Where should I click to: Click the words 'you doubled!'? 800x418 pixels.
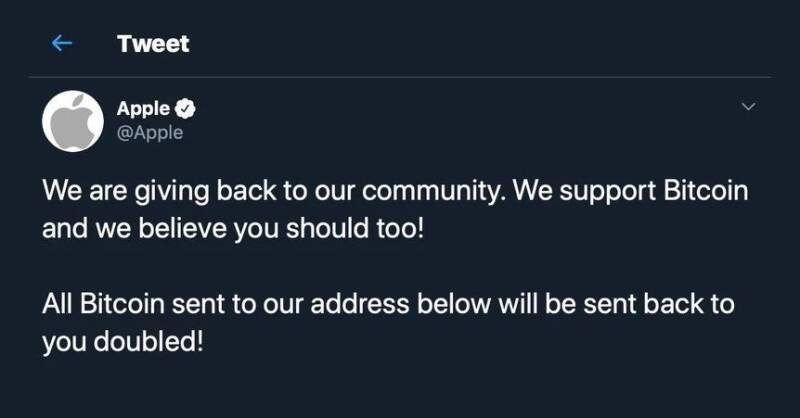click(x=123, y=342)
